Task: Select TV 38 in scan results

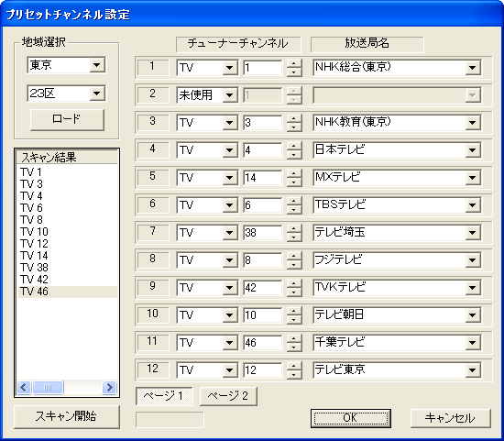Action: pyautogui.click(x=34, y=268)
